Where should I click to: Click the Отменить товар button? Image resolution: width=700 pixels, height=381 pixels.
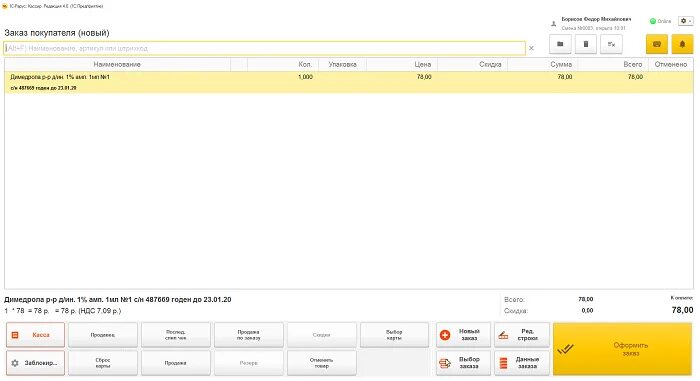point(322,363)
